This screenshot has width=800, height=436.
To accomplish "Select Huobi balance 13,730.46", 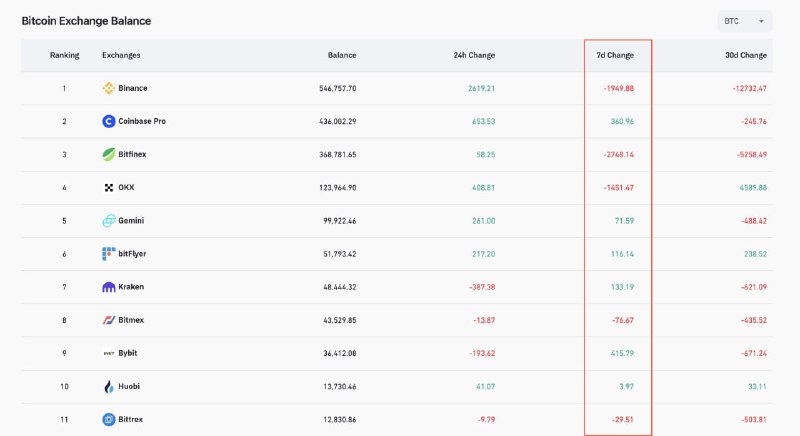I will coord(340,387).
